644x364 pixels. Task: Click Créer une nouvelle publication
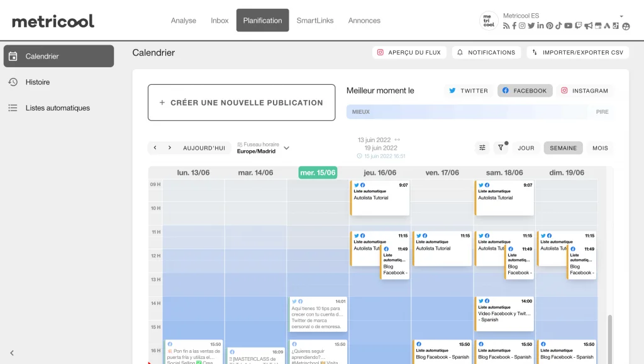pos(241,102)
